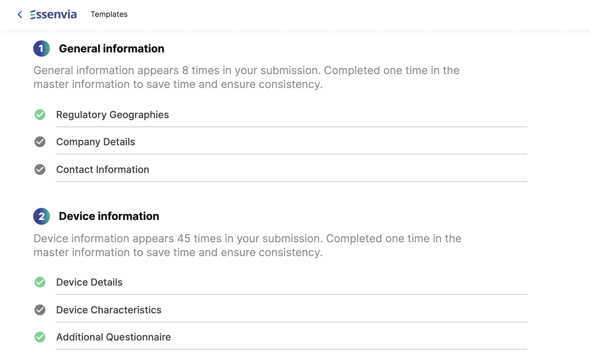Select the General information heading
The width and height of the screenshot is (590, 364).
pos(112,49)
